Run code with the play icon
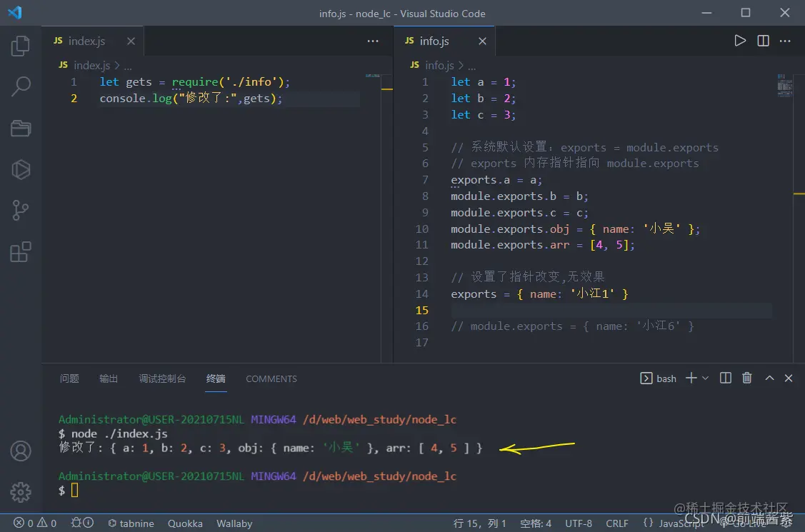805x532 pixels. pyautogui.click(x=740, y=41)
